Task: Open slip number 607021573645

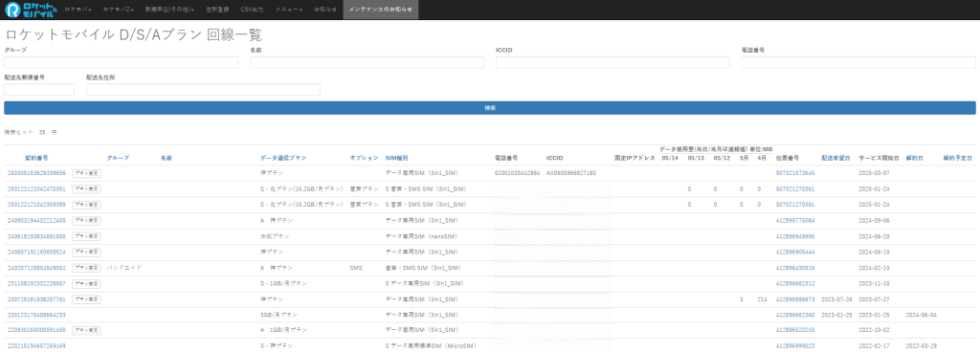Action: pos(795,173)
